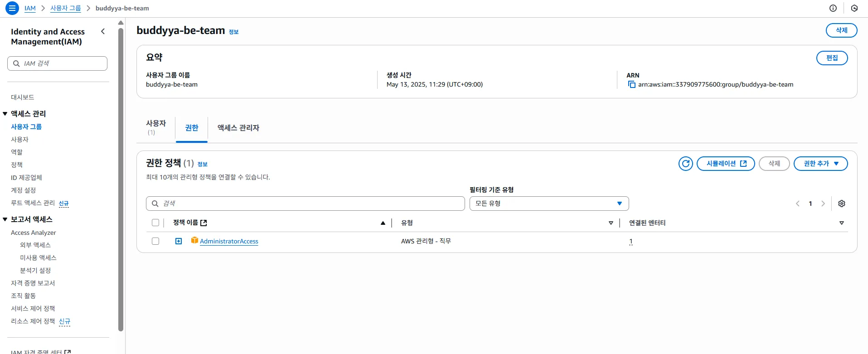Open 정보 link next to group title
Screen dimensions: 868x354
234,32
